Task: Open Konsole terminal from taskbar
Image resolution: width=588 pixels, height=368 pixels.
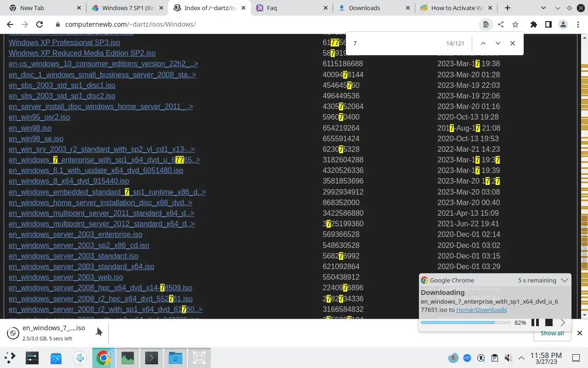Action: [152, 357]
